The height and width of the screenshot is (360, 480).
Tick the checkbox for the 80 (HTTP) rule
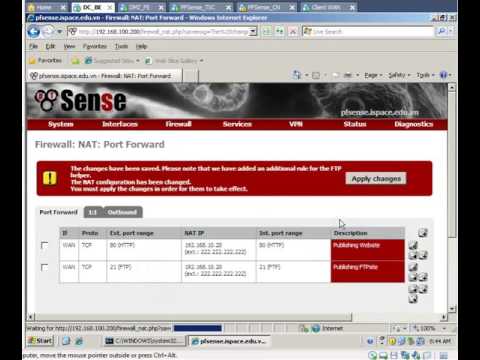(x=44, y=246)
